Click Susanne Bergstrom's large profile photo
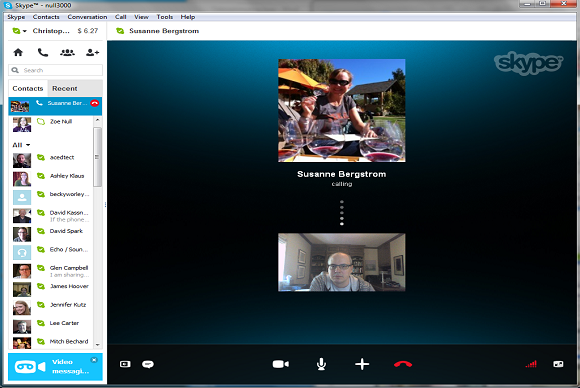Viewport: 580px width, 388px height. (x=341, y=110)
